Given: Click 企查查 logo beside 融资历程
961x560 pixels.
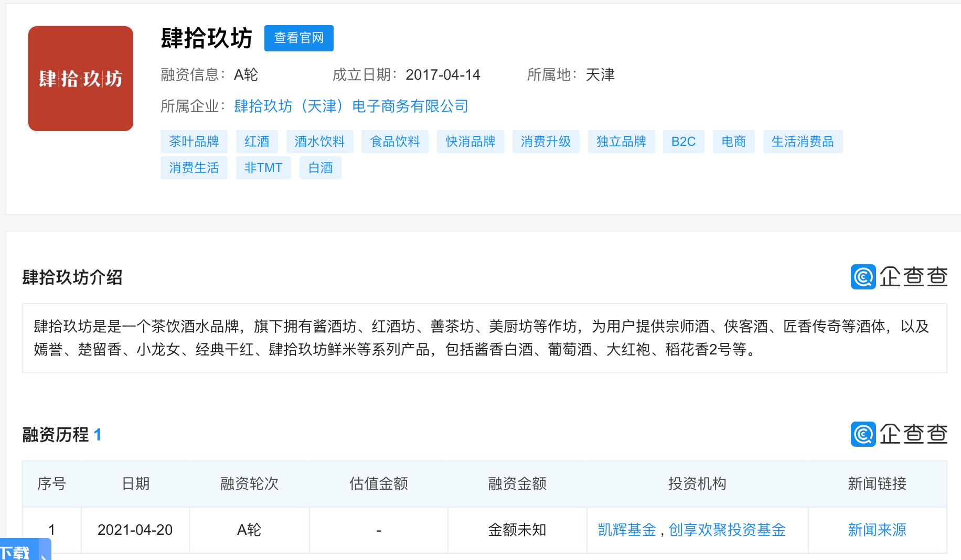Looking at the screenshot, I should (x=899, y=434).
